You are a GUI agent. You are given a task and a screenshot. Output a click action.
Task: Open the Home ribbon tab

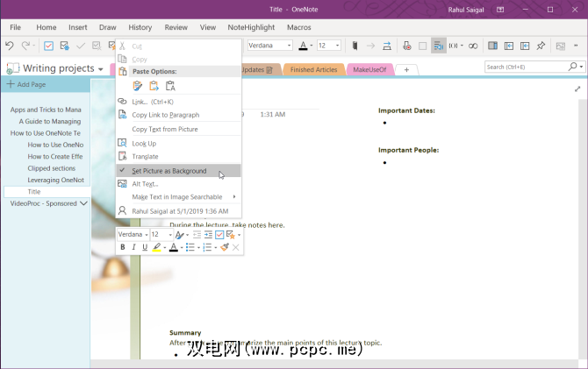pos(47,27)
